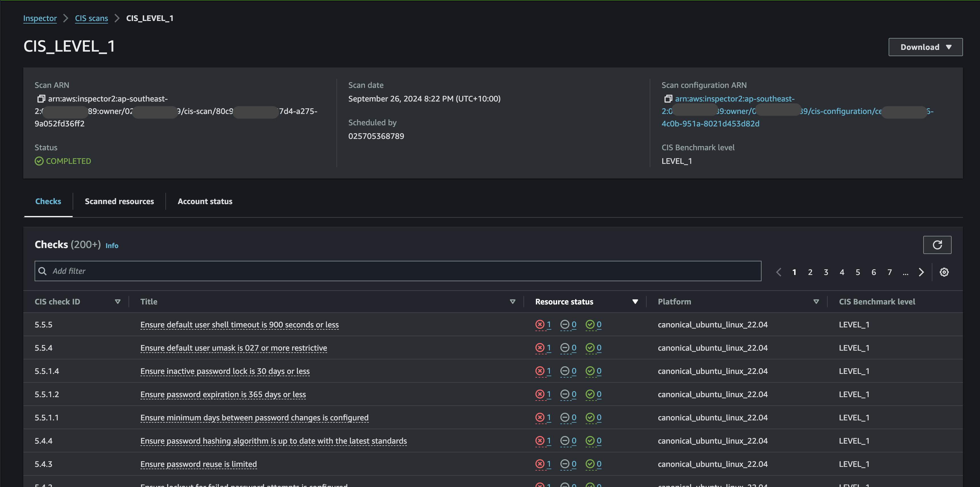Image resolution: width=980 pixels, height=487 pixels.
Task: Refresh the Checks table
Action: (937, 245)
